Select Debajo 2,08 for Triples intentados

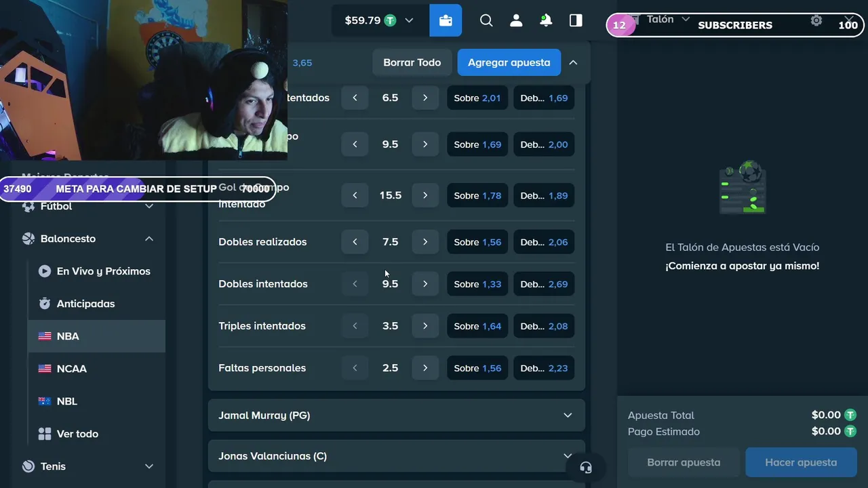(x=544, y=326)
